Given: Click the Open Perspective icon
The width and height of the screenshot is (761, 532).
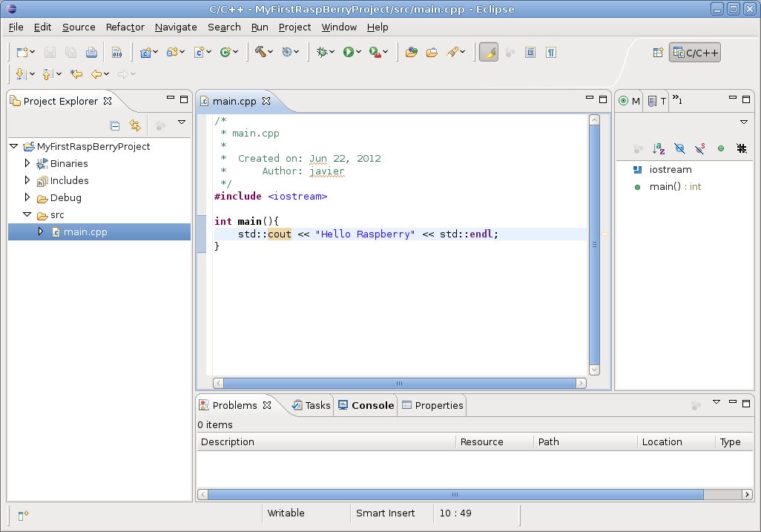Looking at the screenshot, I should tap(658, 53).
